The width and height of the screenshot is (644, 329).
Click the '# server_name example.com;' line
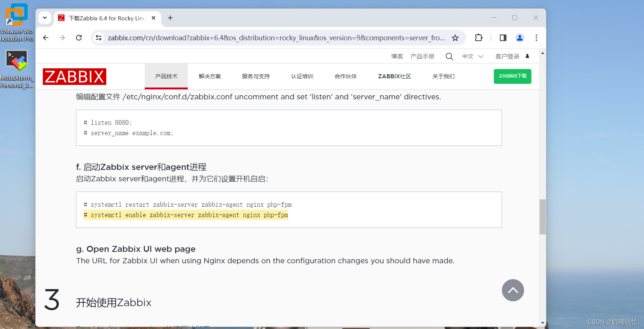[x=128, y=133]
